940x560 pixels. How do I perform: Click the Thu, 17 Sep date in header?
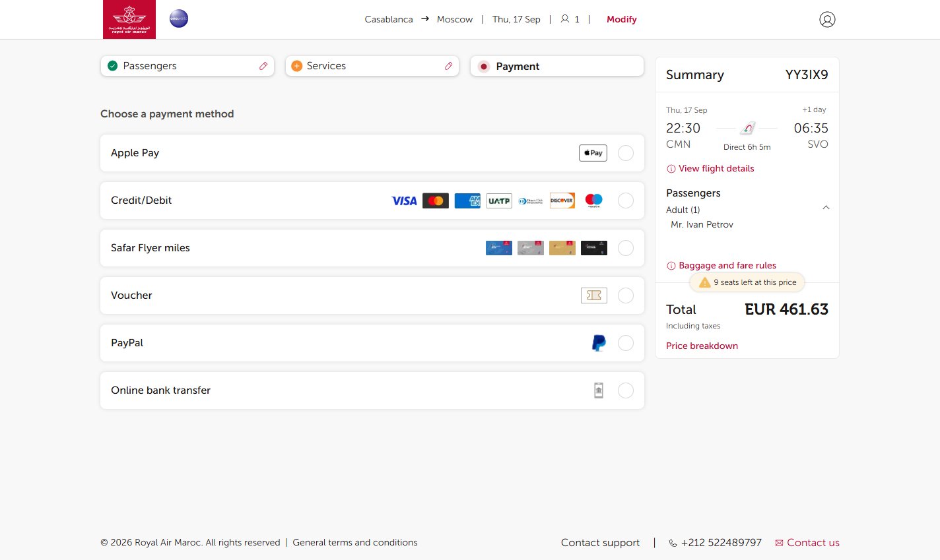tap(516, 19)
